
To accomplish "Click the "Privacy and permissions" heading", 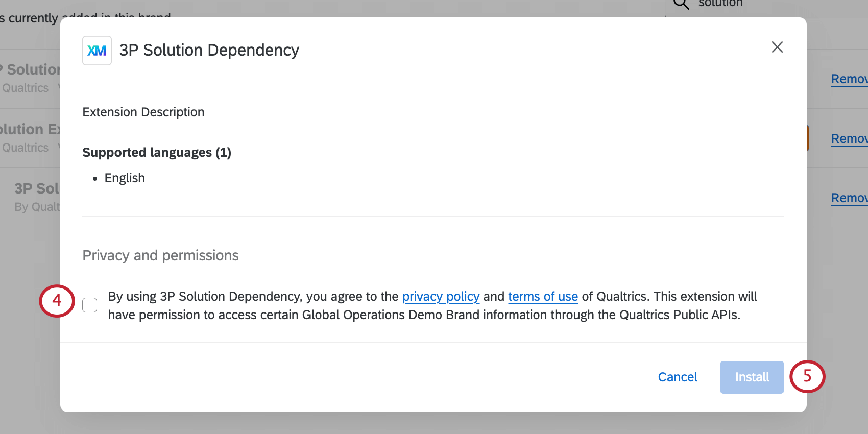I will point(160,255).
